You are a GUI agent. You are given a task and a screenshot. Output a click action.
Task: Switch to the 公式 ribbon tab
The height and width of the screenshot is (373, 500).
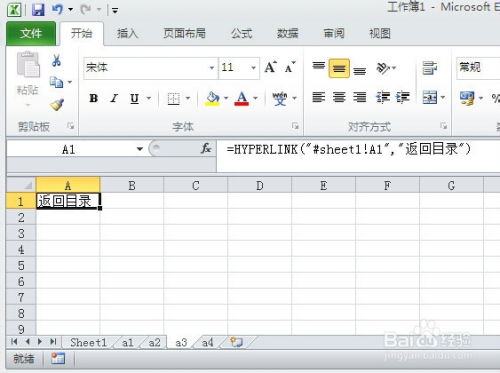click(x=241, y=33)
